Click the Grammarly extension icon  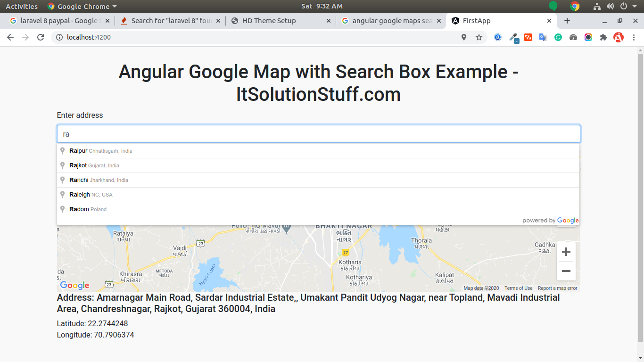[558, 37]
